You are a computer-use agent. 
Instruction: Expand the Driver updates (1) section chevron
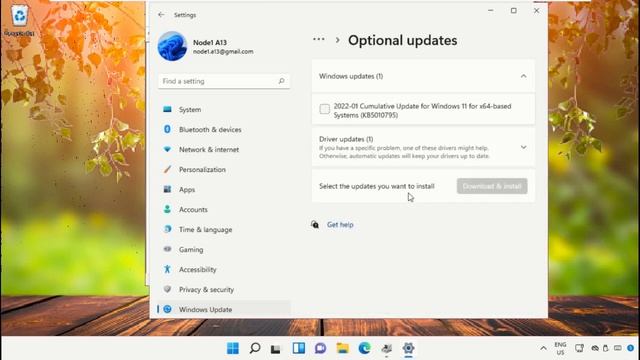click(x=523, y=147)
